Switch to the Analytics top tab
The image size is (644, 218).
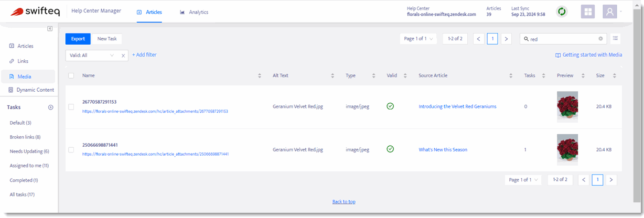[194, 12]
